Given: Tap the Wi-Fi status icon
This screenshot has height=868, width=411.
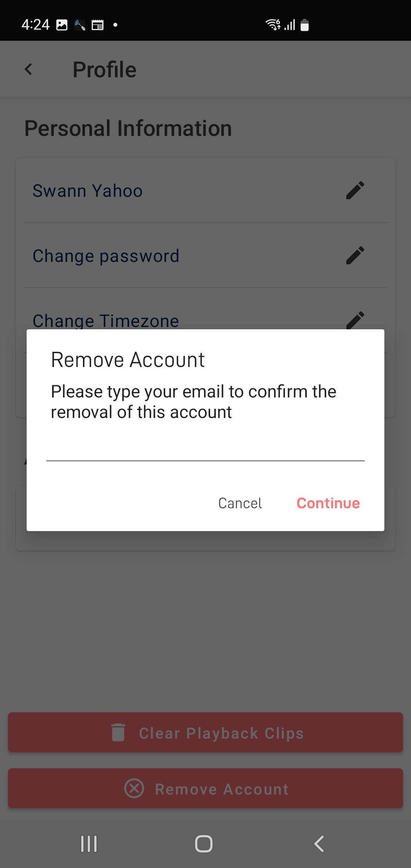Looking at the screenshot, I should point(273,25).
